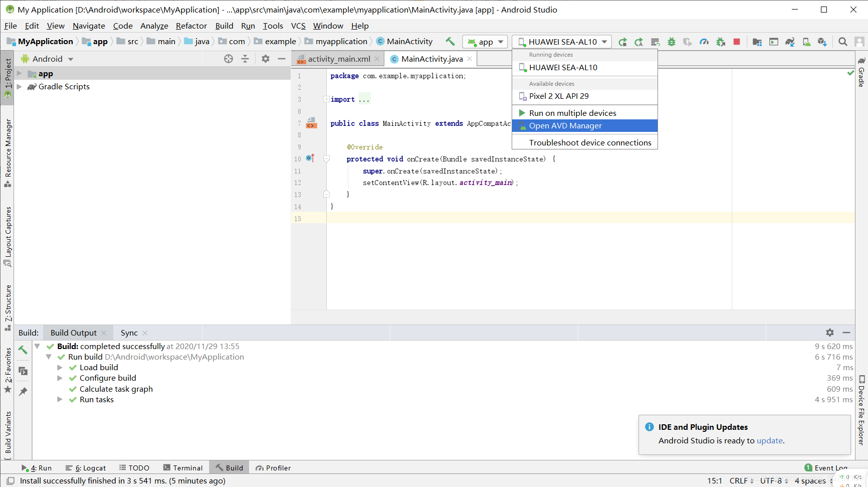The width and height of the screenshot is (868, 487).
Task: Switch to the Sync tab
Action: (129, 333)
